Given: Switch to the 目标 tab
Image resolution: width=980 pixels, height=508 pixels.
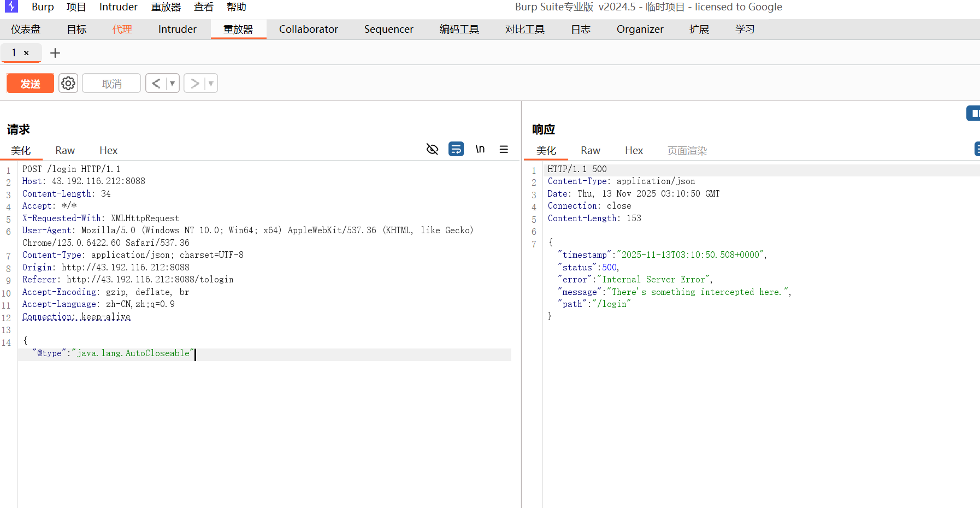Looking at the screenshot, I should click(x=76, y=29).
